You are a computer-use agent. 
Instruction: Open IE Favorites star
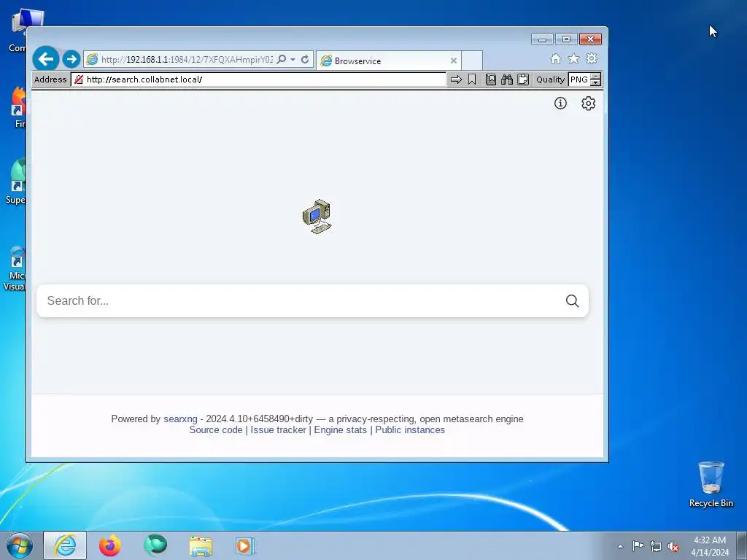[x=573, y=58]
